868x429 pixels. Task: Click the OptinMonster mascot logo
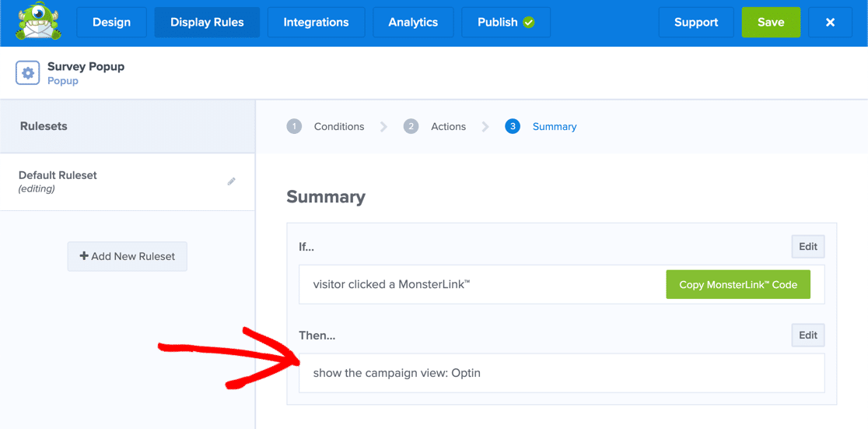(37, 22)
